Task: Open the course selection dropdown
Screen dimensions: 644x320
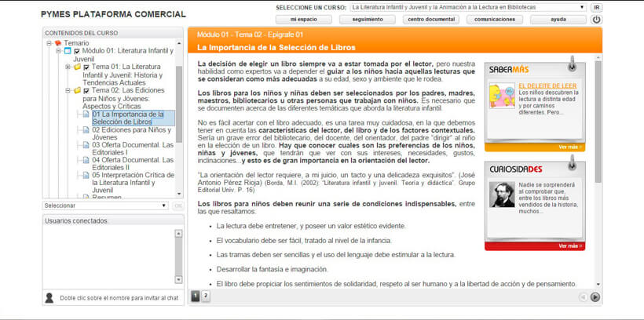Action: click(469, 7)
